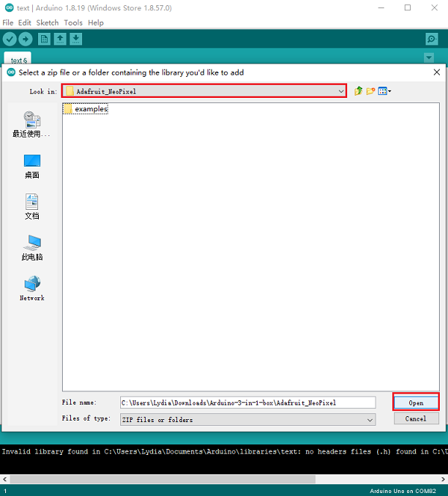This screenshot has width=448, height=496.
Task: Click the Open sketch up-arrow icon
Action: pyautogui.click(x=60, y=40)
